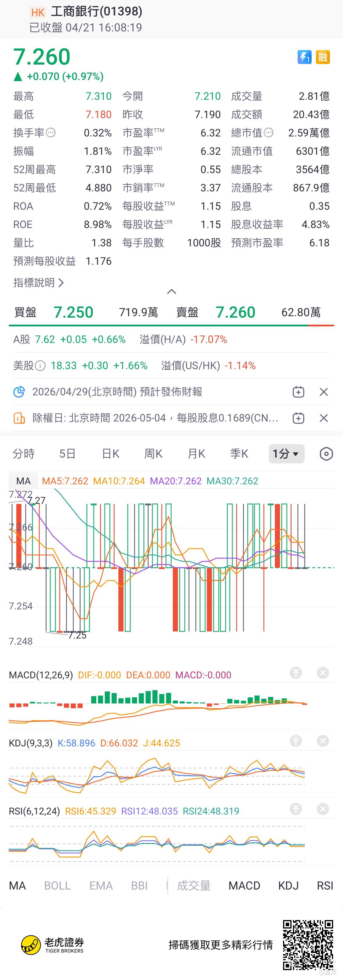Move RSI indicator to top
Viewport: 343px width, 980px height.
tap(296, 809)
